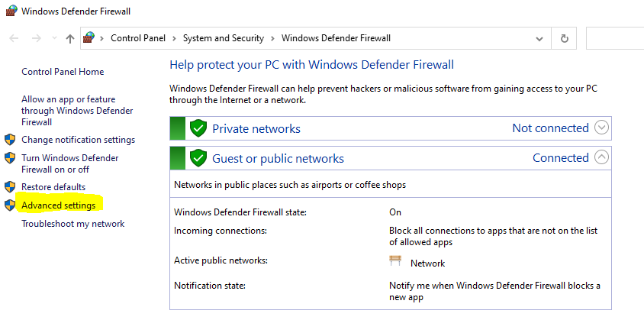Click the System and Security breadcrumb

click(224, 38)
